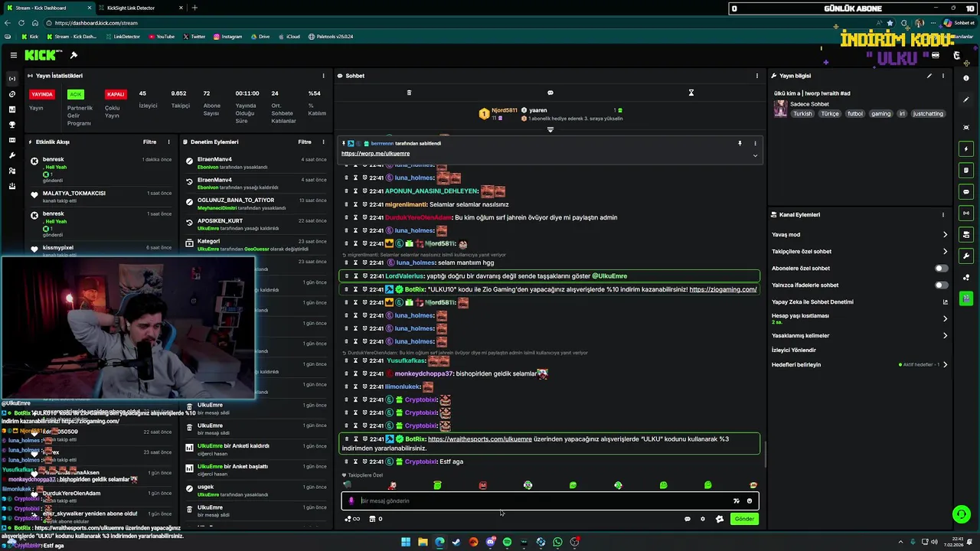Toggle Abonelere özel sohbet switch

pyautogui.click(x=941, y=269)
